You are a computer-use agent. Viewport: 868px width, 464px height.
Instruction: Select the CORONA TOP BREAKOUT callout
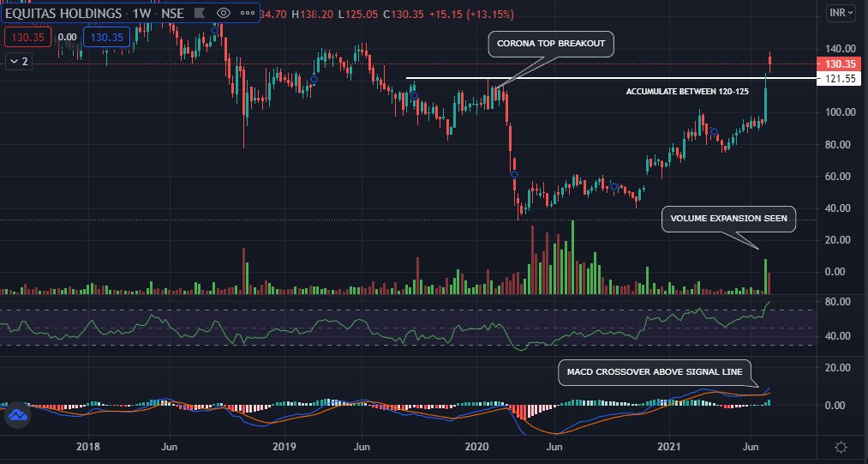551,44
